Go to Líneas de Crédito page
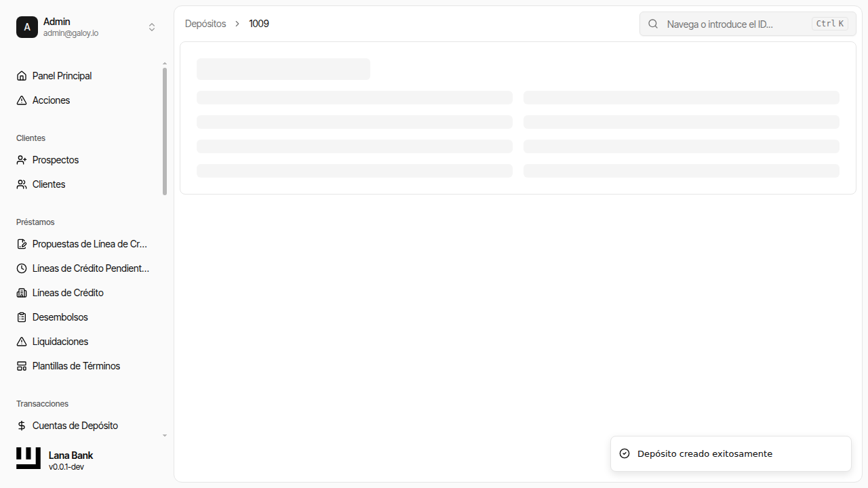 pyautogui.click(x=68, y=293)
